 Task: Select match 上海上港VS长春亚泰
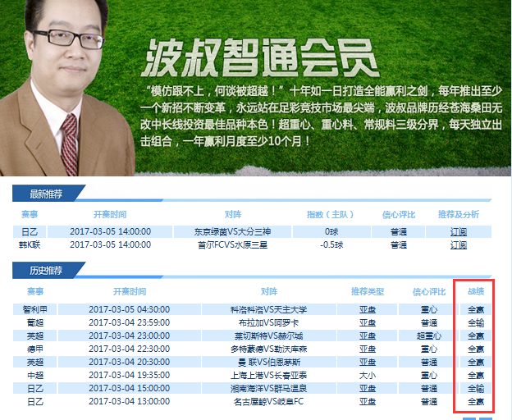click(269, 375)
